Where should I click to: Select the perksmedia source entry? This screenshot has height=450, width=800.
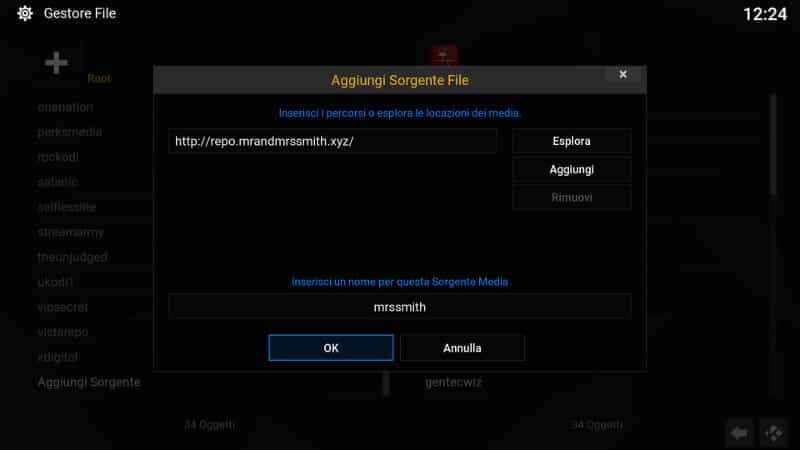(x=70, y=132)
